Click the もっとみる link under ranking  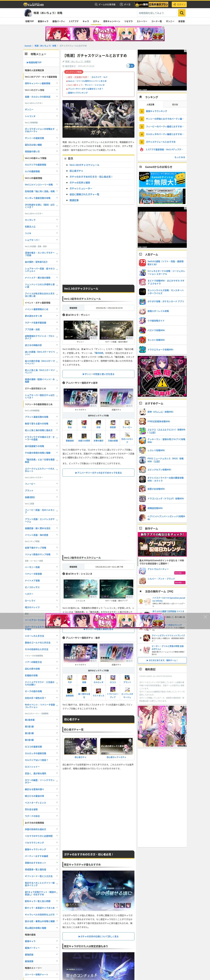click(180, 157)
